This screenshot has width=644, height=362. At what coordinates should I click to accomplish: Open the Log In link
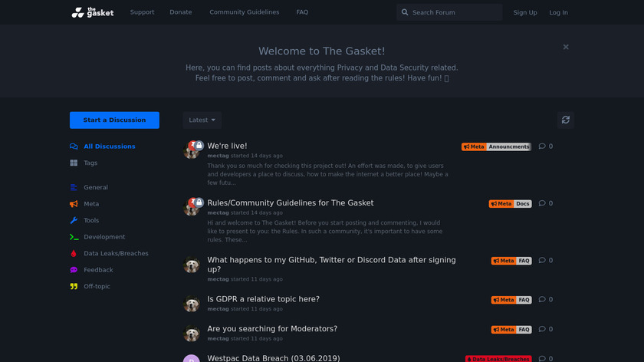point(559,12)
